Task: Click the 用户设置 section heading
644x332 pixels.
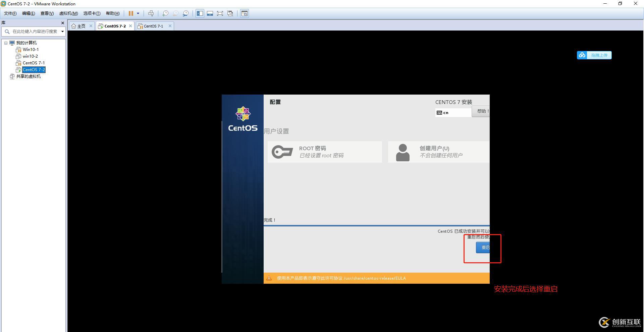Action: click(276, 131)
